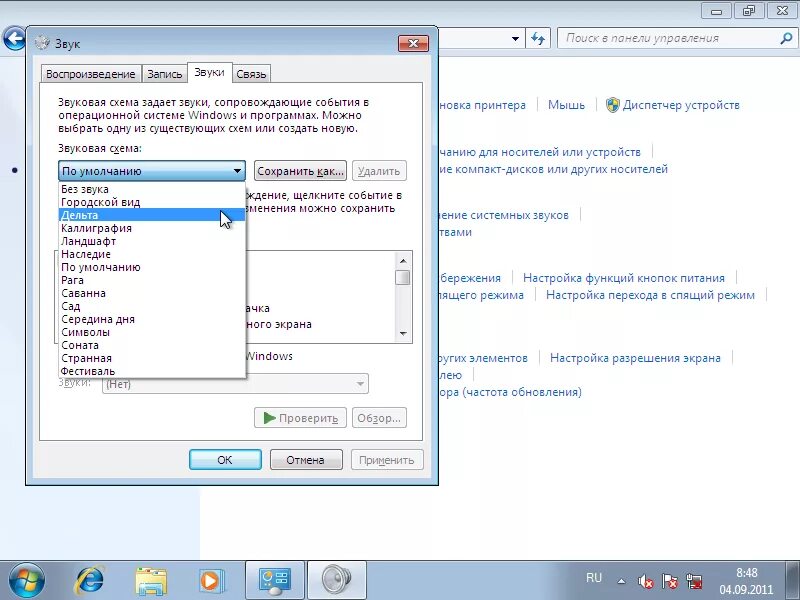Click the Сохранить как... button
The height and width of the screenshot is (600, 800).
coord(301,171)
